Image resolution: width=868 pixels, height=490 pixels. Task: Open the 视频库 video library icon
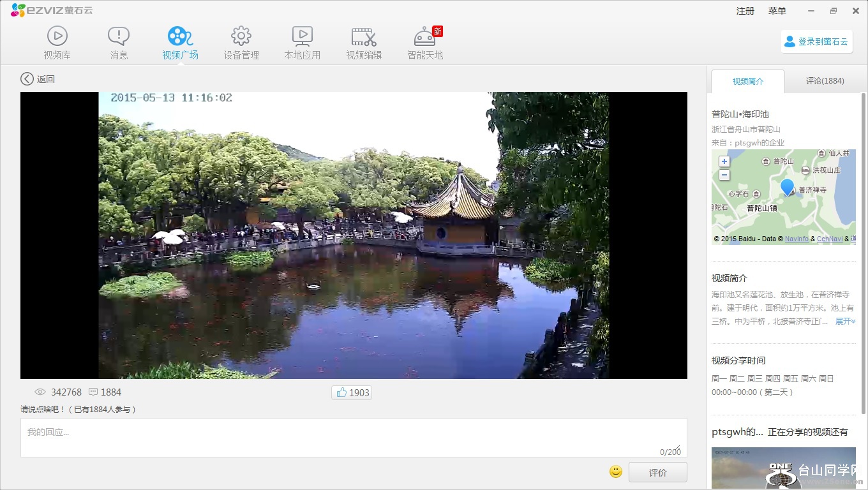(x=57, y=37)
